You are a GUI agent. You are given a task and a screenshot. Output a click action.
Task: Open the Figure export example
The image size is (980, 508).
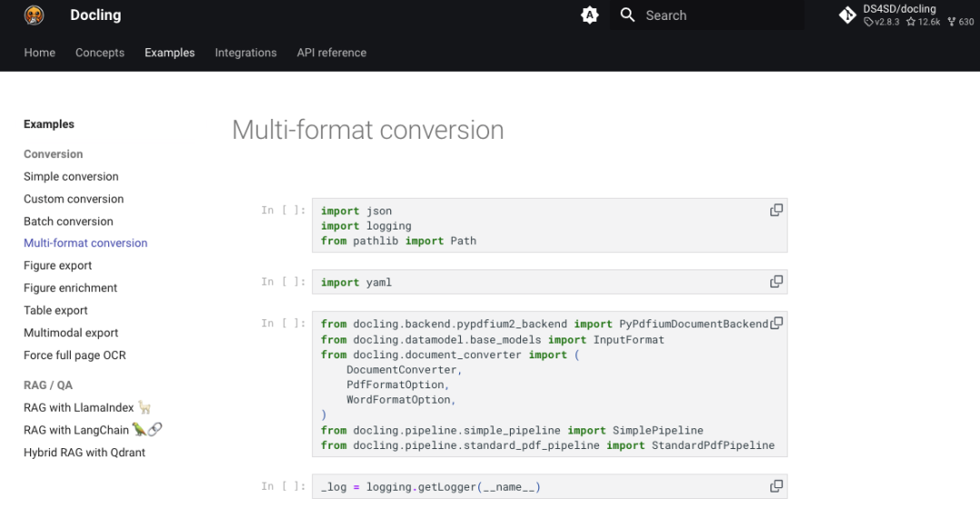click(x=58, y=266)
